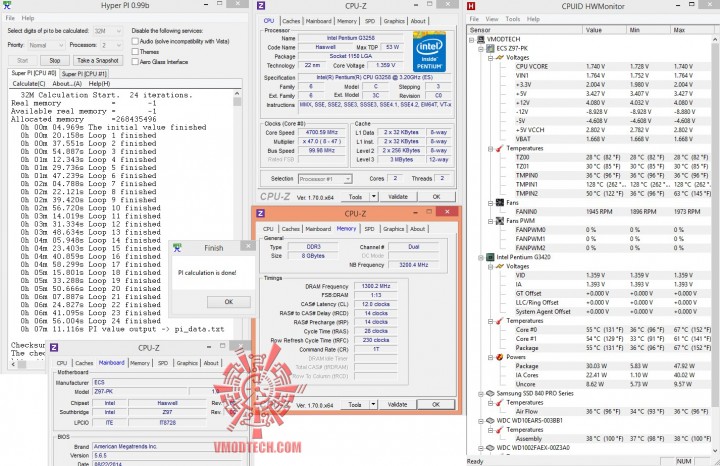Click the Max column header in HWMonitor
This screenshot has width=720, height=466.
click(x=693, y=30)
